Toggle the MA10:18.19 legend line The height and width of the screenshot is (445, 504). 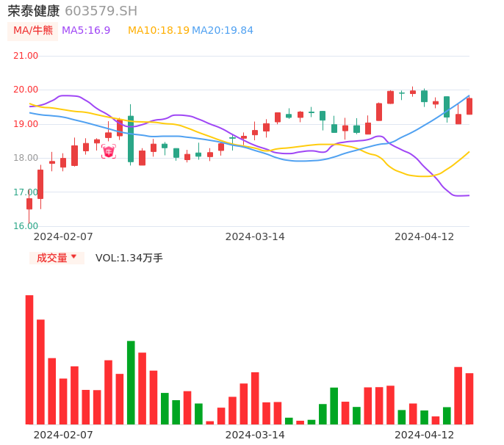159,31
